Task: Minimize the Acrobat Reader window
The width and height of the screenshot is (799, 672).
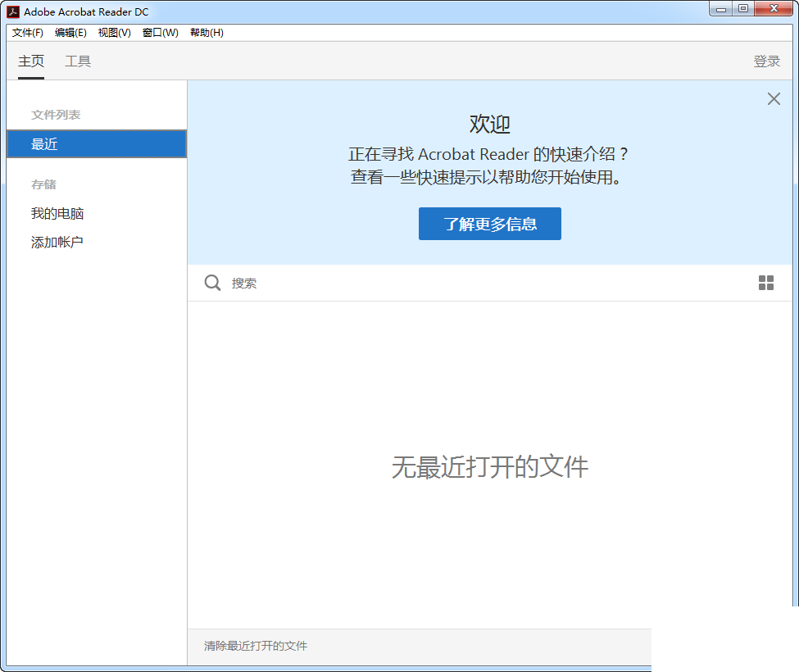Action: (720, 9)
